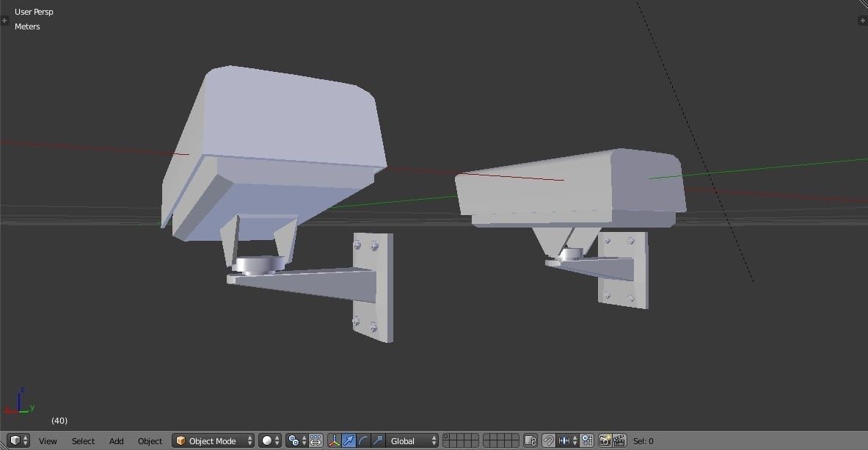Open the pivot point dropdown
Viewport: 868px width, 450px height.
coord(292,440)
